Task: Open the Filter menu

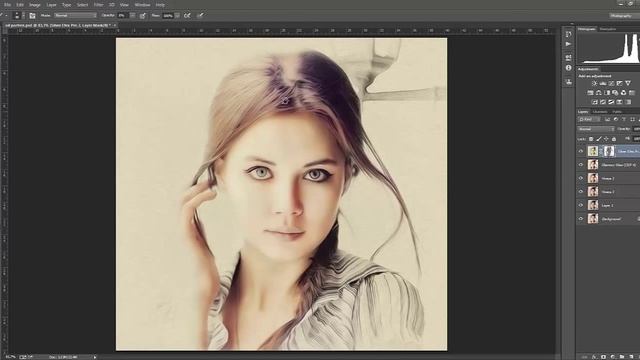Action: (x=98, y=5)
